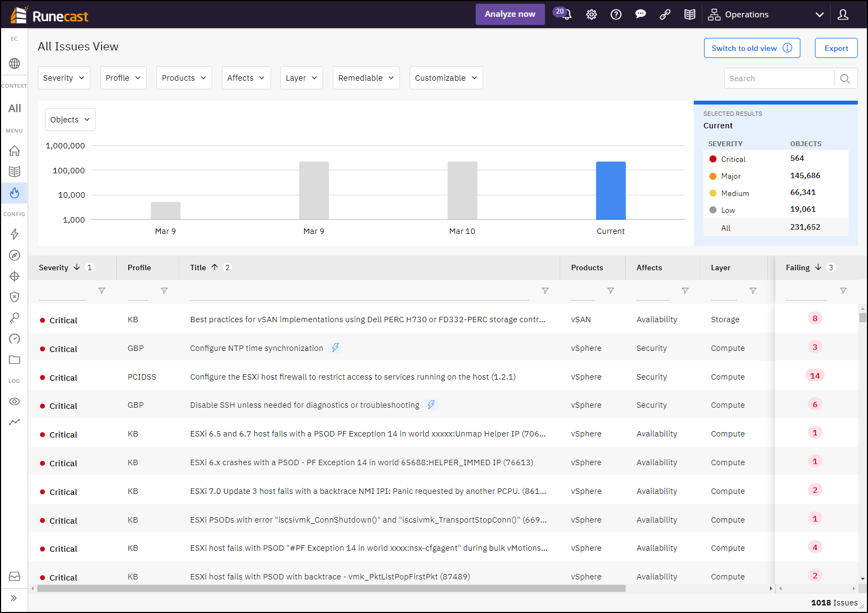Open the eye log icon in sidebar
The image size is (868, 613).
15,401
